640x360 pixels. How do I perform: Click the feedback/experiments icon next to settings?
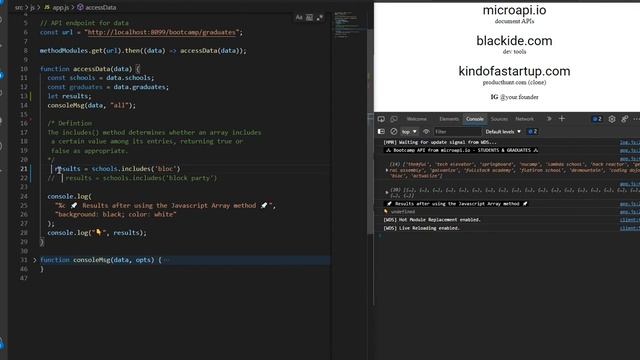point(624,119)
